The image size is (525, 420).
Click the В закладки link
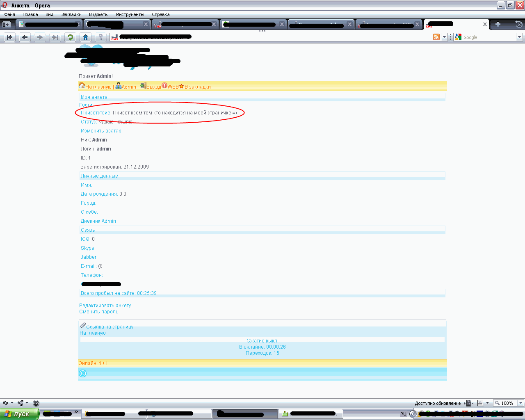(x=198, y=87)
